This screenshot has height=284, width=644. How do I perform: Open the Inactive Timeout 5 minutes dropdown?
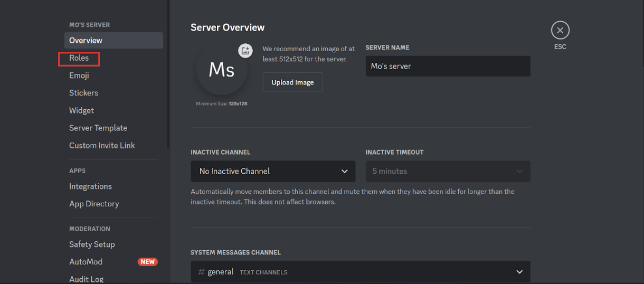tap(448, 172)
